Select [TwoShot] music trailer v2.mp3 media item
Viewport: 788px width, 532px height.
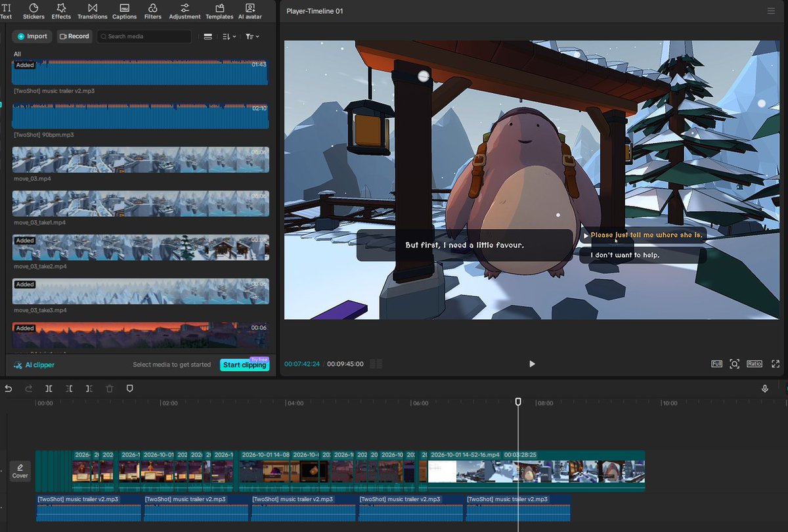click(x=141, y=72)
